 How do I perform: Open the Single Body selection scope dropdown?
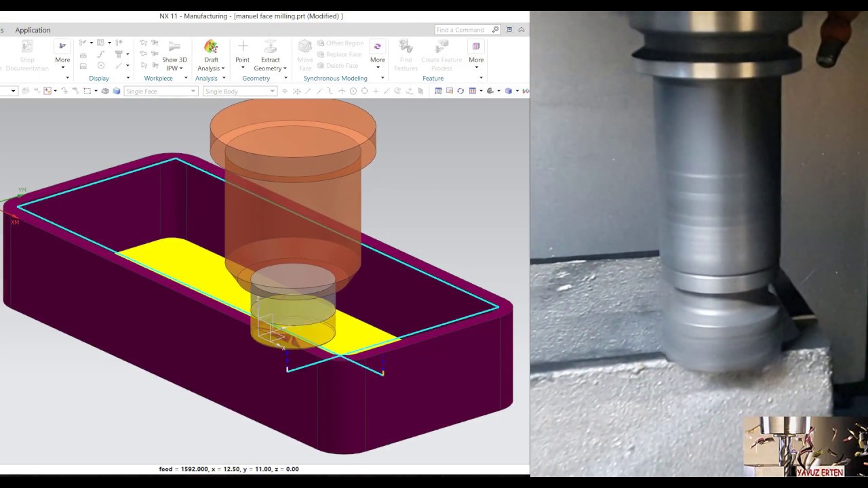tap(239, 91)
